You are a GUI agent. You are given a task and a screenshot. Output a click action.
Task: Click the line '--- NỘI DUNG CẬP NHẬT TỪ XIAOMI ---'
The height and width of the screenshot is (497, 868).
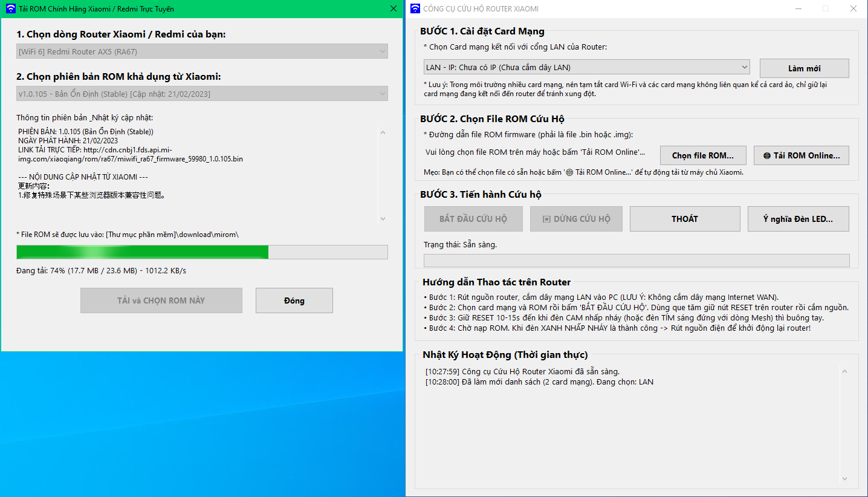[x=83, y=177]
